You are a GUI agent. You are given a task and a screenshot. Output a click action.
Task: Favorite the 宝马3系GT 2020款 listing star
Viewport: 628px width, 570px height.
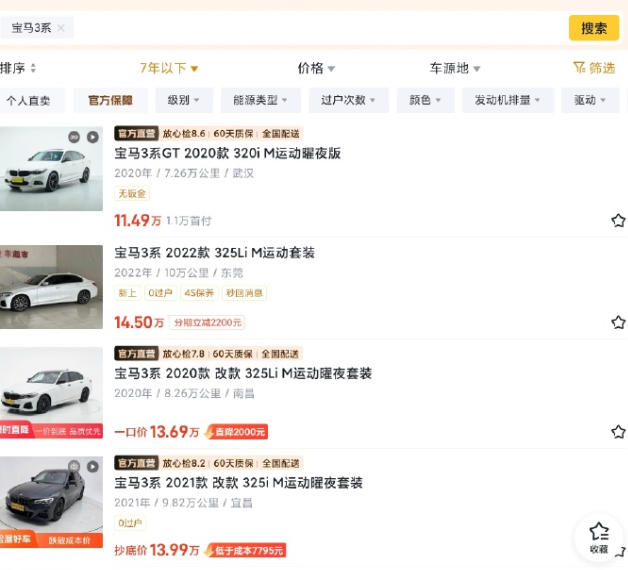(x=618, y=220)
